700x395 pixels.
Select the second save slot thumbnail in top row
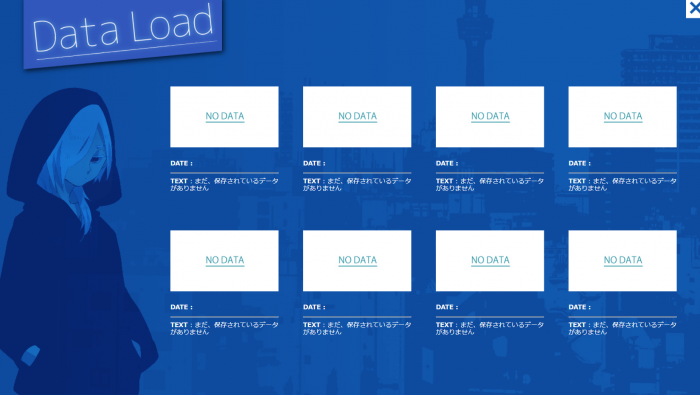click(357, 117)
